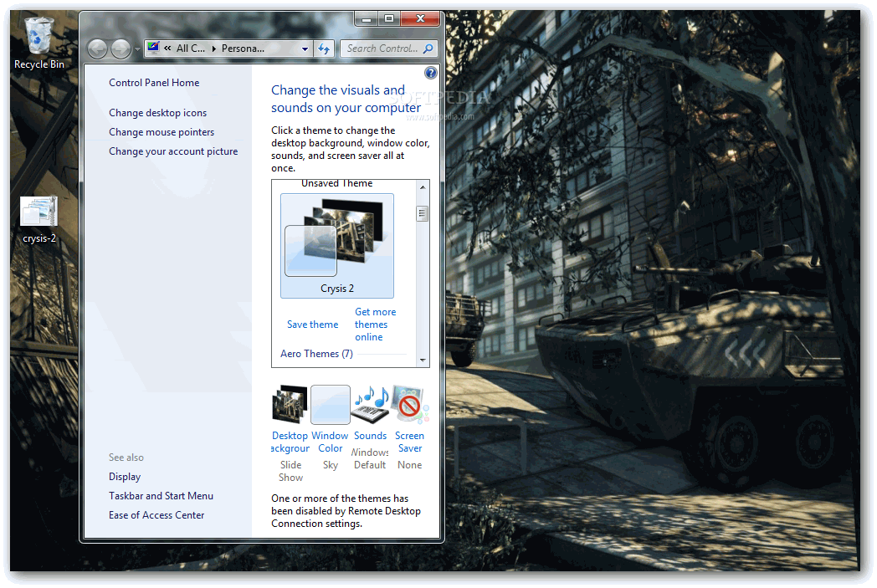
Task: Maximize the Personalization window
Action: [x=389, y=19]
